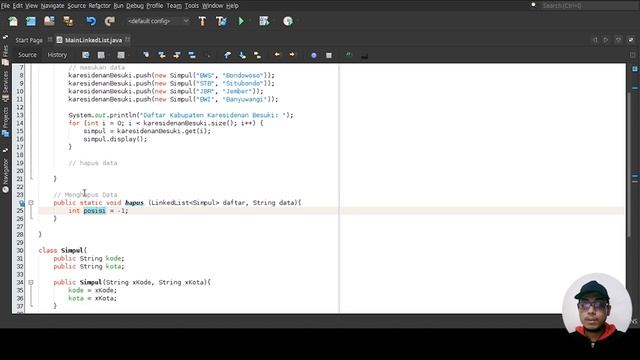This screenshot has height=360, width=640.
Task: Undo the last edit via toolbar
Action: pyautogui.click(x=91, y=21)
